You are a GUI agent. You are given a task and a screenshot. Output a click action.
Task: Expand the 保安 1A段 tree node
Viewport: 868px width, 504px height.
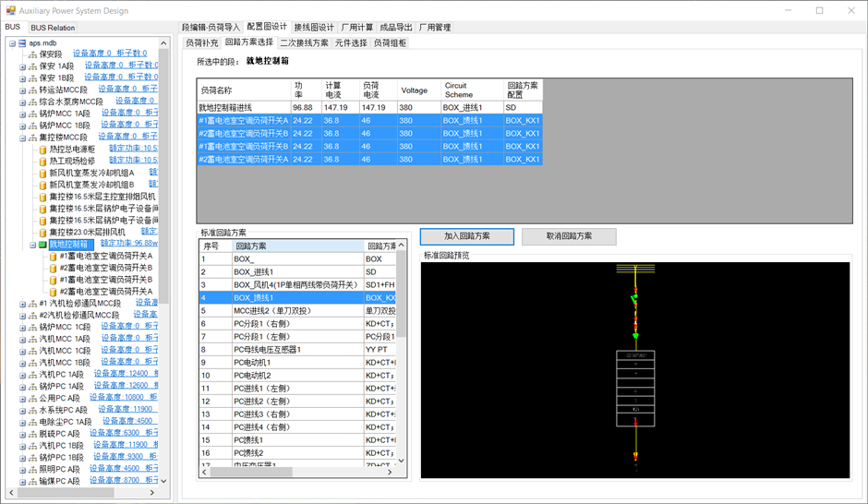(x=22, y=66)
